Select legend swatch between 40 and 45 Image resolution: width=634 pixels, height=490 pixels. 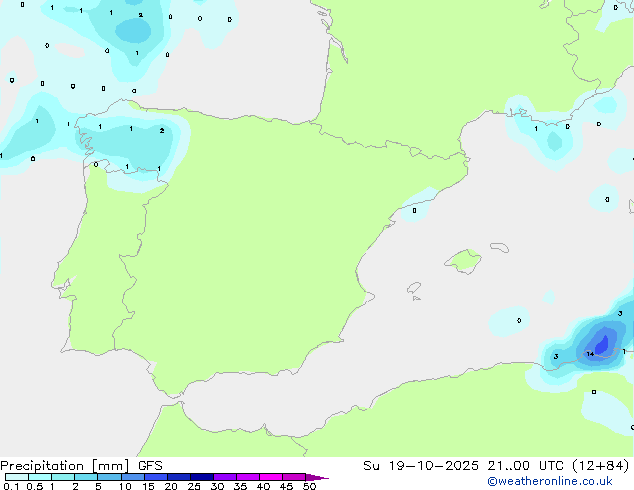pyautogui.click(x=271, y=477)
